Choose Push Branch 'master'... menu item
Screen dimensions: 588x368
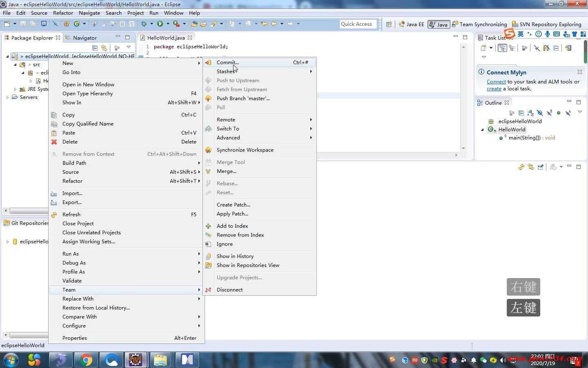(x=260, y=99)
